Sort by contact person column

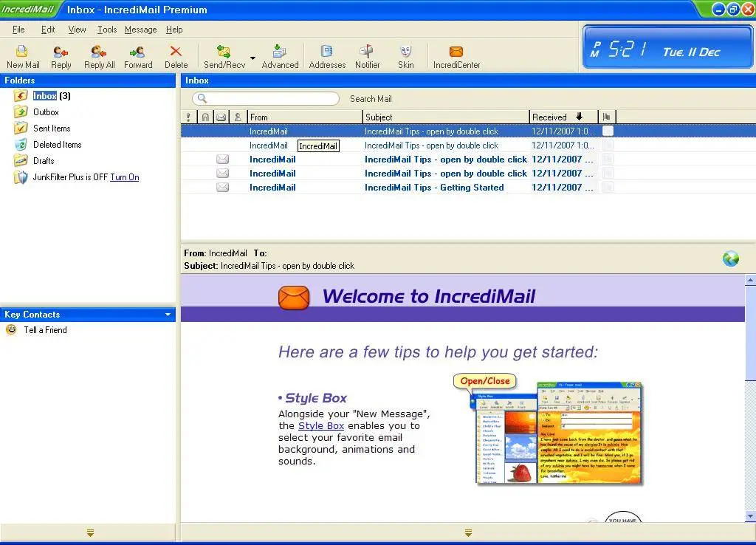click(238, 117)
